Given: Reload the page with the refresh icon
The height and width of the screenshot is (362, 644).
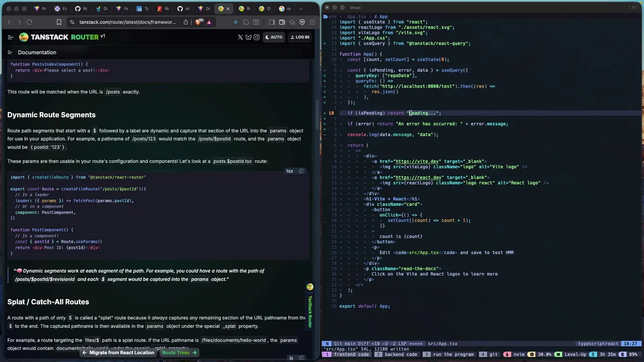Looking at the screenshot, I should tap(30, 22).
